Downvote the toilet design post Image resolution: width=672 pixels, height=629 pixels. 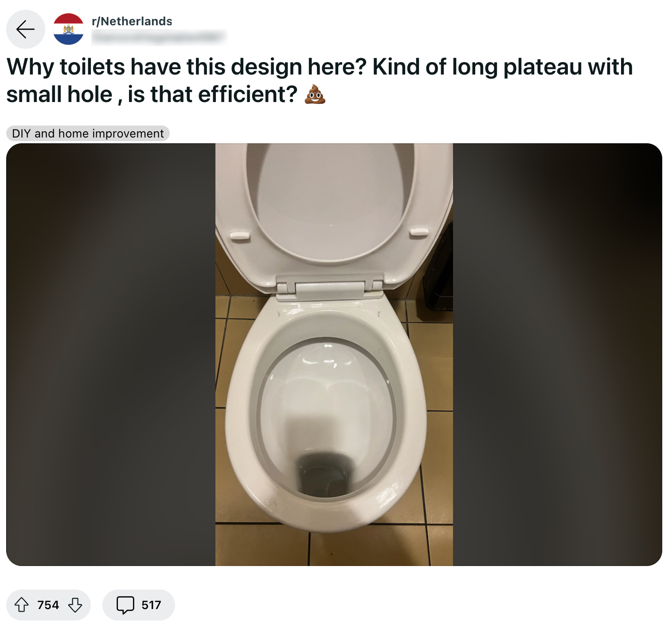click(x=75, y=605)
